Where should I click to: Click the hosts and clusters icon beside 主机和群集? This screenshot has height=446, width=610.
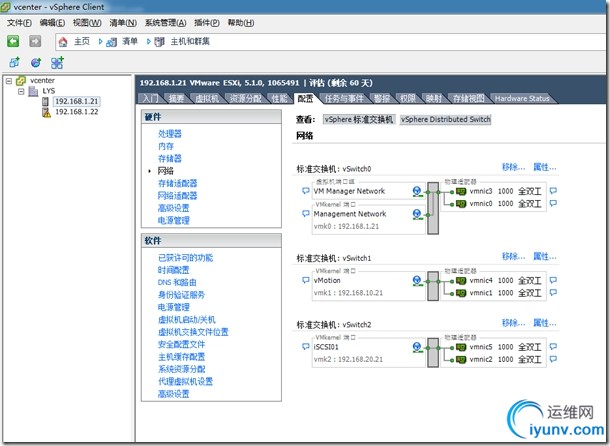pyautogui.click(x=160, y=42)
